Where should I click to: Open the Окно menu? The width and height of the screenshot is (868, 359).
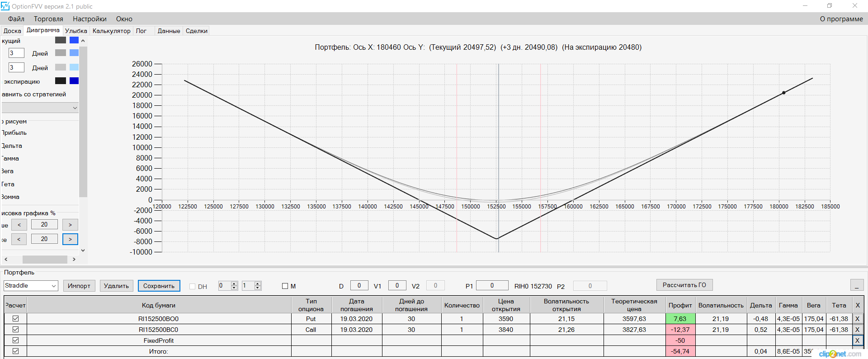124,19
